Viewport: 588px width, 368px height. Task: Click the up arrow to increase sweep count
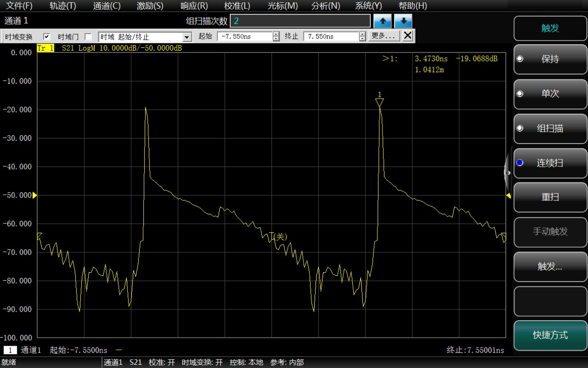coord(383,21)
